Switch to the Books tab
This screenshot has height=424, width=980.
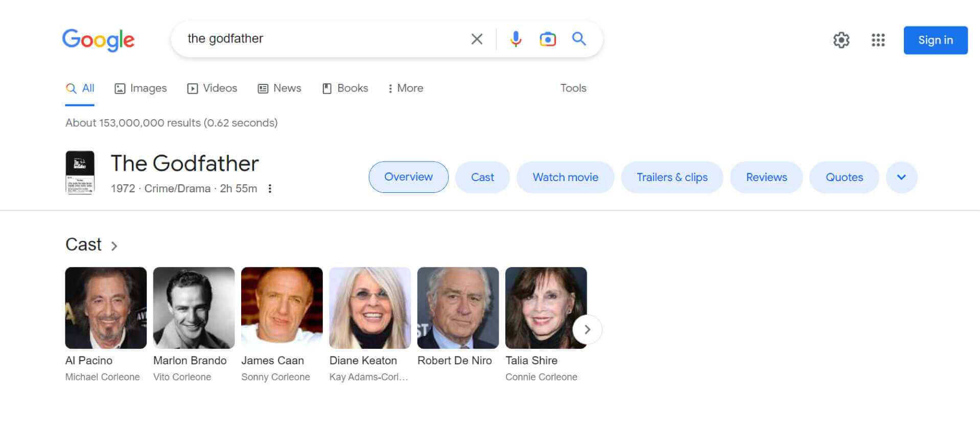[345, 88]
